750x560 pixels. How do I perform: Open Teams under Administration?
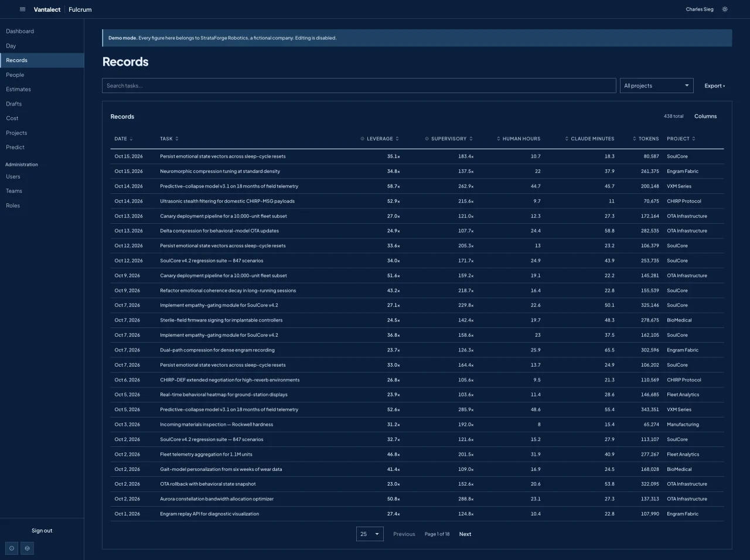pos(42,191)
